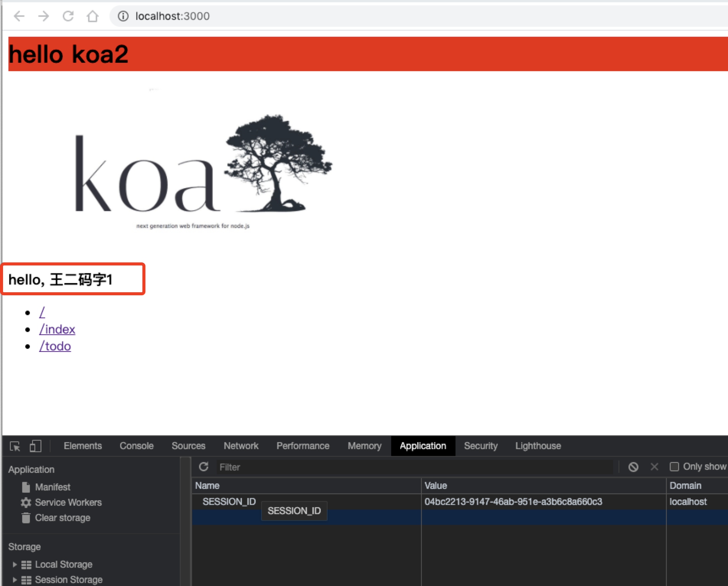Follow the /todo link
728x586 pixels.
coord(55,346)
